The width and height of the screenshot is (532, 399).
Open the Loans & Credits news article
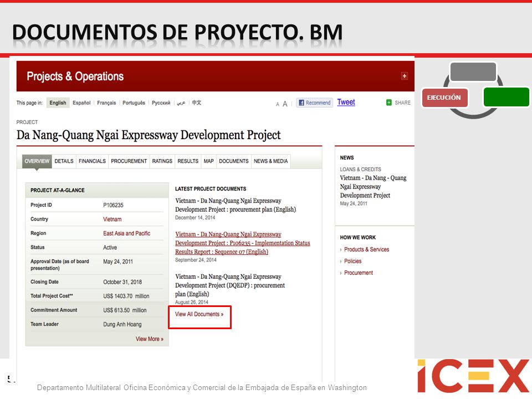[x=373, y=187]
